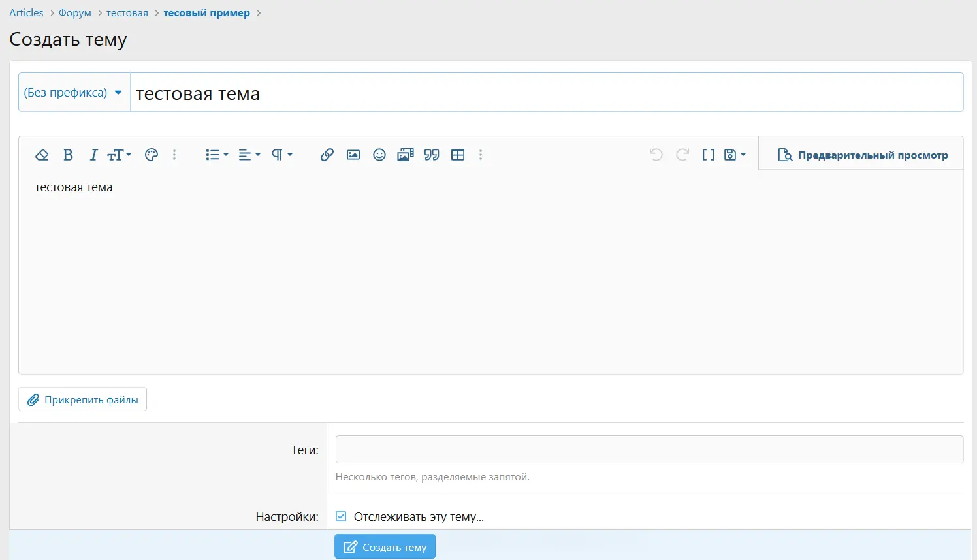Open the text color palette
The image size is (977, 560).
click(x=152, y=155)
